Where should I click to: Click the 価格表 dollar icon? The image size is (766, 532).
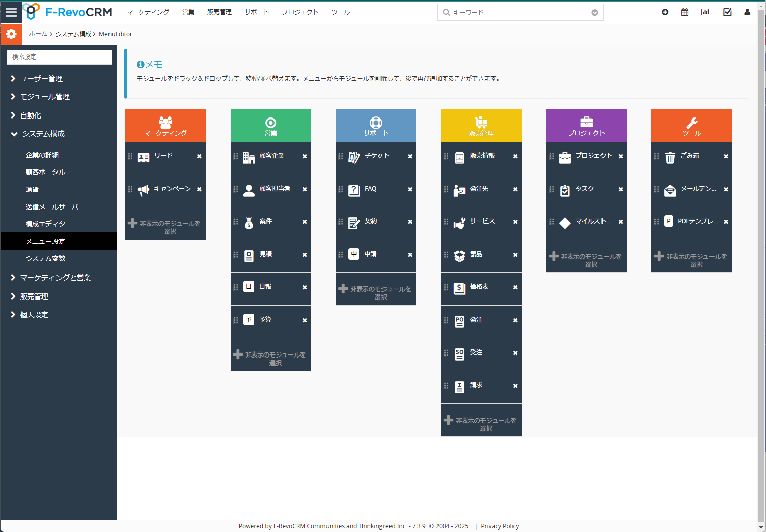(459, 288)
